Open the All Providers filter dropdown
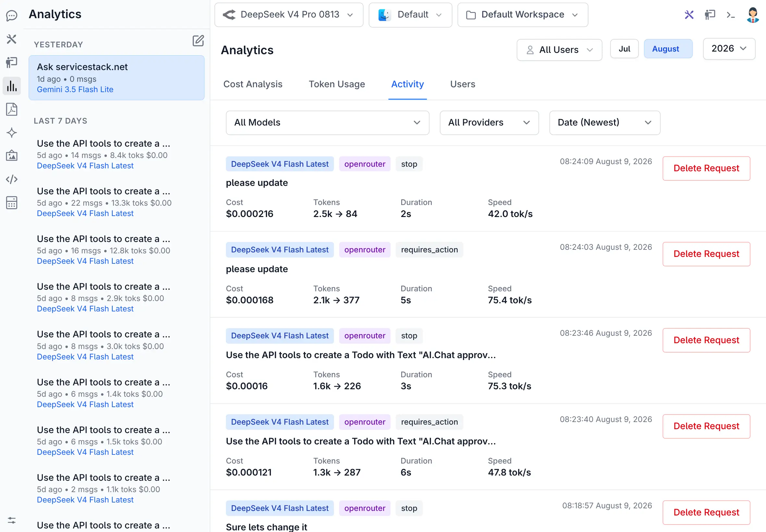The width and height of the screenshot is (766, 532). [489, 123]
